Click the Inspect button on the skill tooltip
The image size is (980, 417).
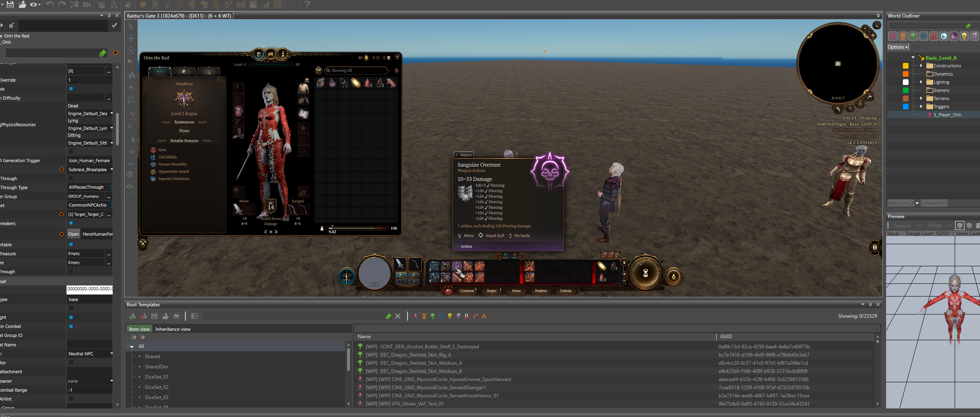click(x=463, y=155)
